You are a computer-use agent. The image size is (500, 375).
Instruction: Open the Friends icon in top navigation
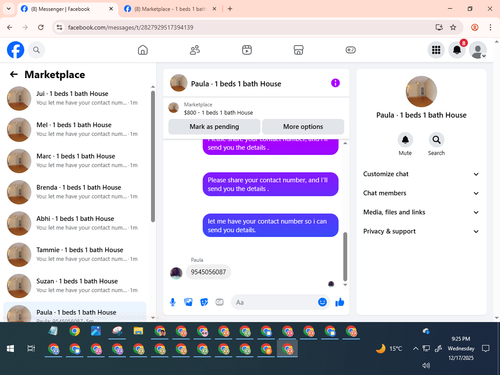[x=195, y=50]
